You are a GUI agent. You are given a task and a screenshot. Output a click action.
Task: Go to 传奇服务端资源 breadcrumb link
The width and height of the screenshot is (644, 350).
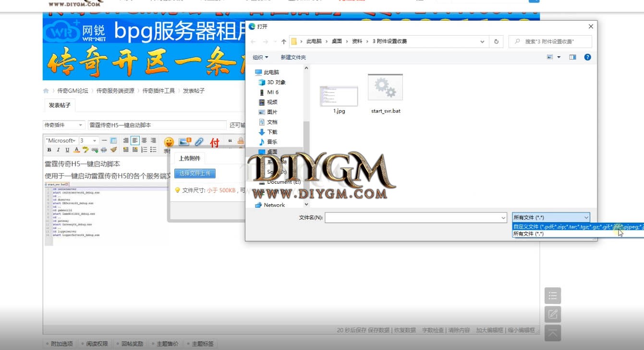115,90
